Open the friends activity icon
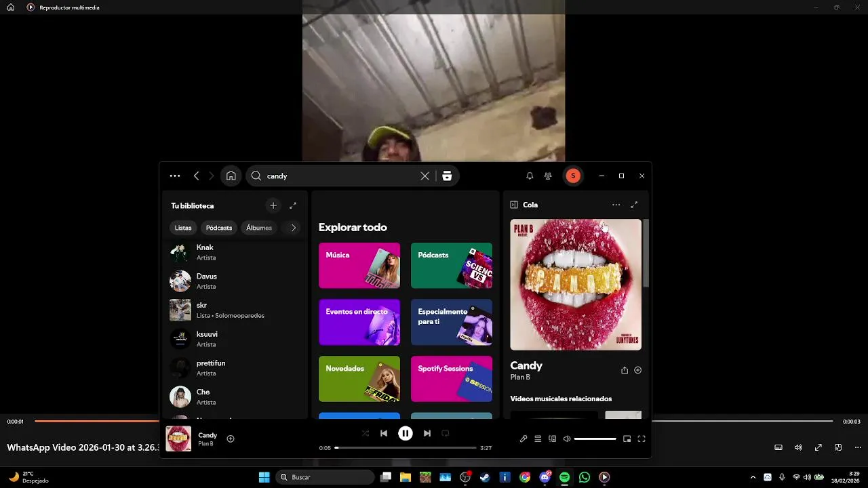 pos(548,176)
